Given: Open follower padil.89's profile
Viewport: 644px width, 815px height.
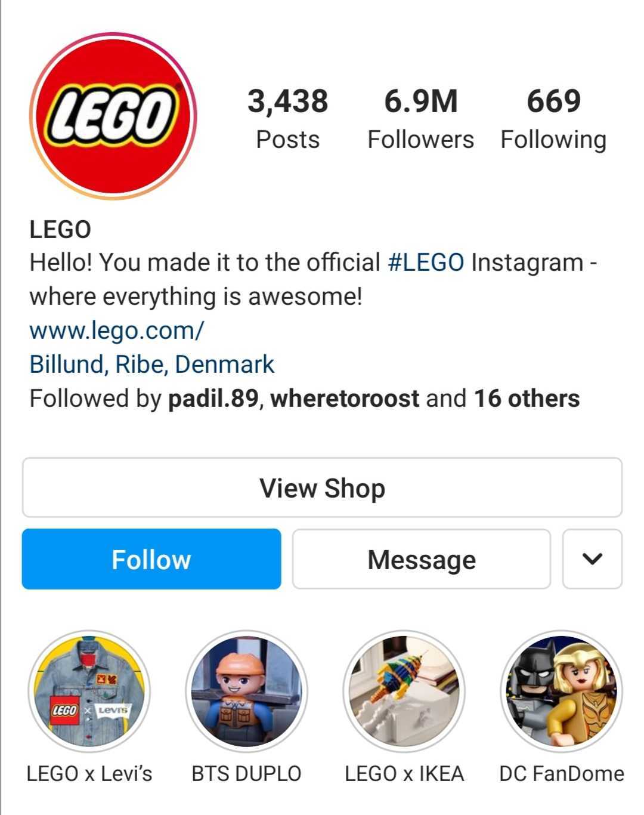Looking at the screenshot, I should pos(213,399).
